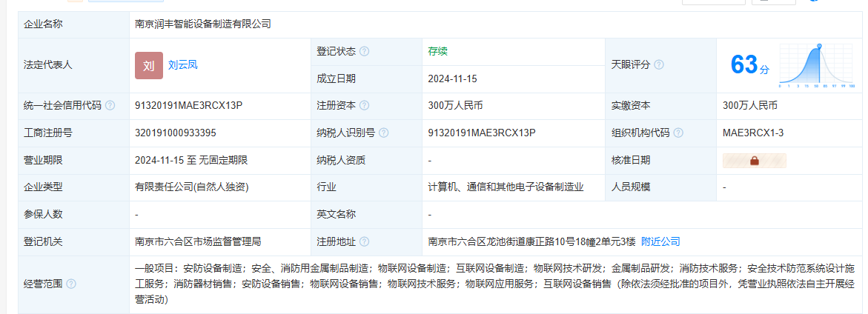Screen dimensions: 868x314
Task: Click the 登记机关 label
Action: tap(43, 241)
